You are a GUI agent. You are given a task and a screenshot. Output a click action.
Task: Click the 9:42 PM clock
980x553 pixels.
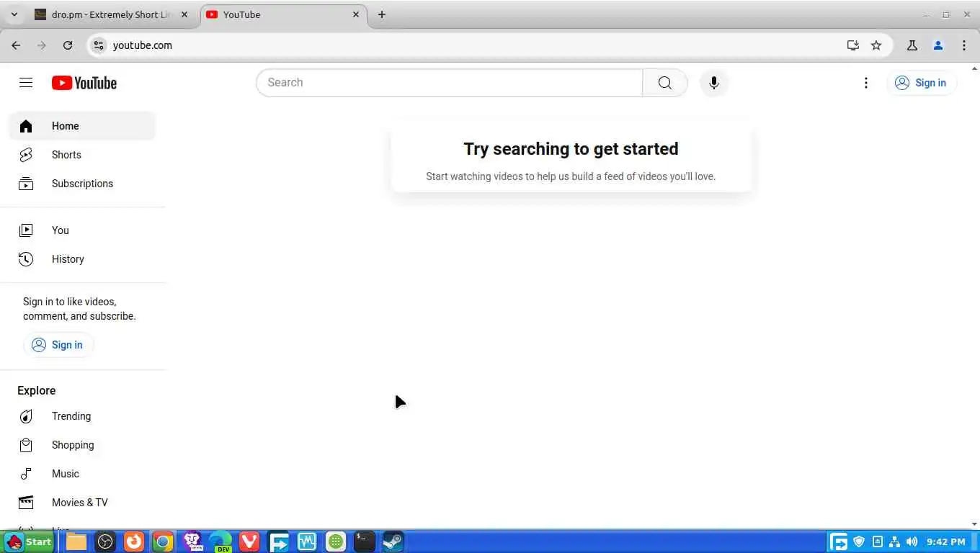[x=946, y=541]
